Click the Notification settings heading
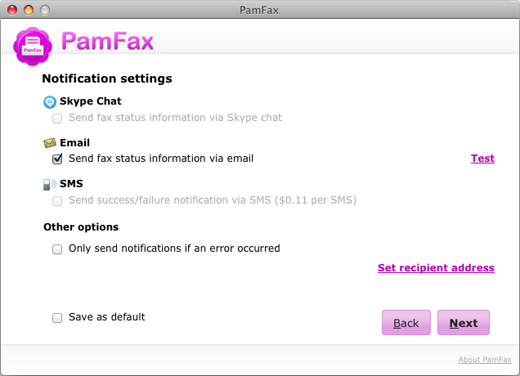The image size is (520, 376). pyautogui.click(x=107, y=79)
